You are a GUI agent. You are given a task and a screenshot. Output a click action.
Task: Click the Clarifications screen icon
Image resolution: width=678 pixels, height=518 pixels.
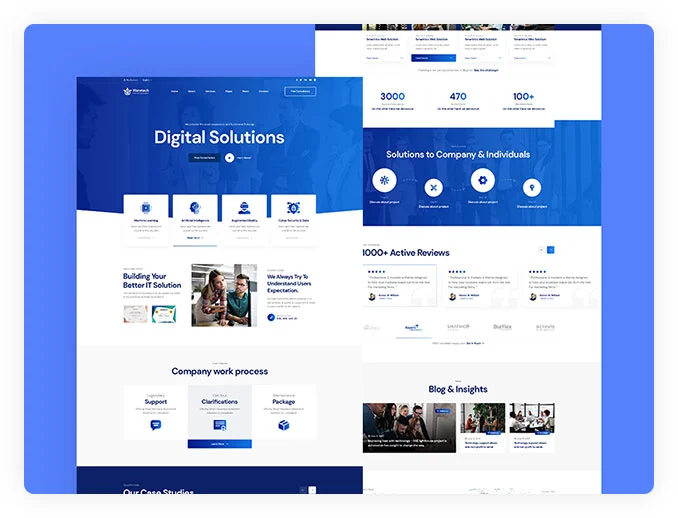pyautogui.click(x=220, y=425)
